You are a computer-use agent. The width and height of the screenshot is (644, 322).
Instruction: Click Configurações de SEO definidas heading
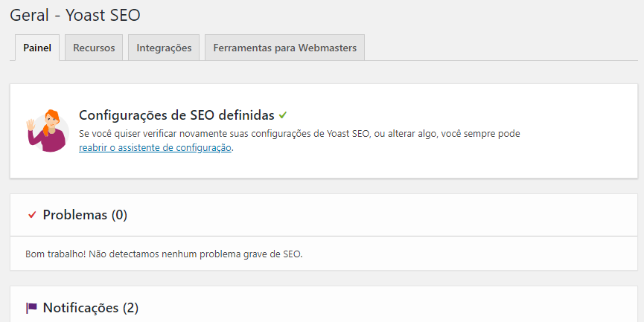click(176, 115)
